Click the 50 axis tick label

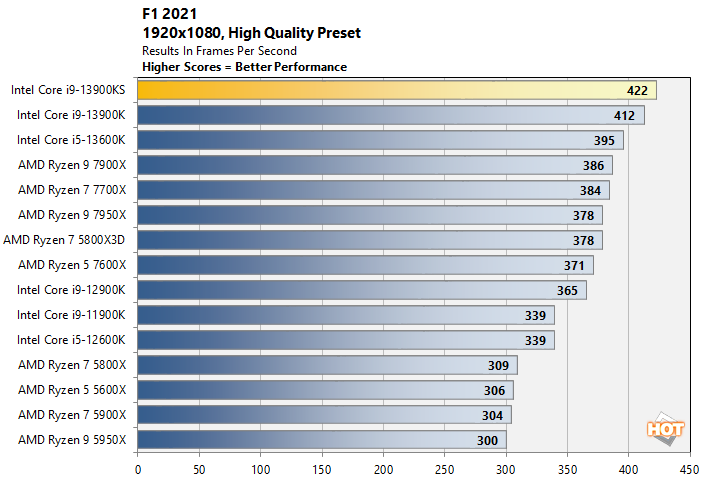[199, 470]
